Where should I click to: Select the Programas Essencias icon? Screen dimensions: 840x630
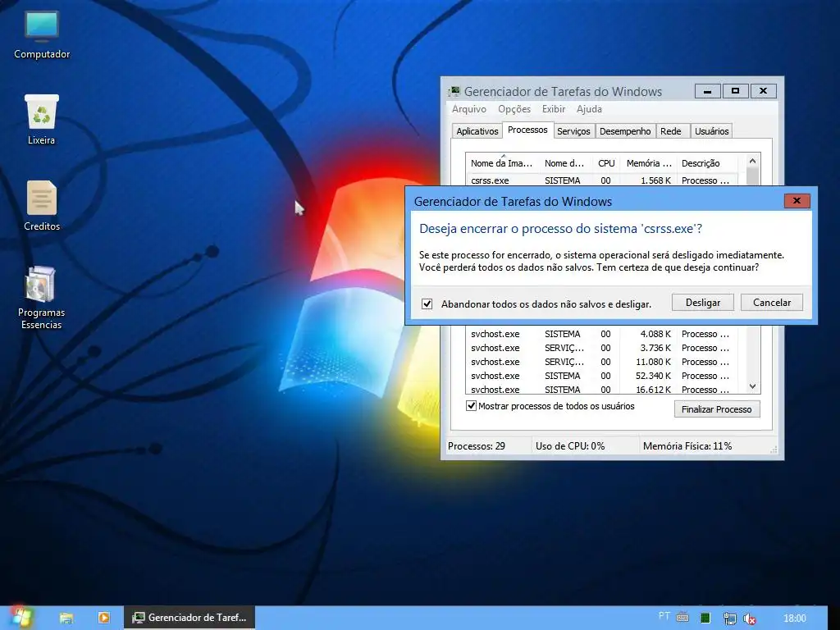(x=41, y=298)
